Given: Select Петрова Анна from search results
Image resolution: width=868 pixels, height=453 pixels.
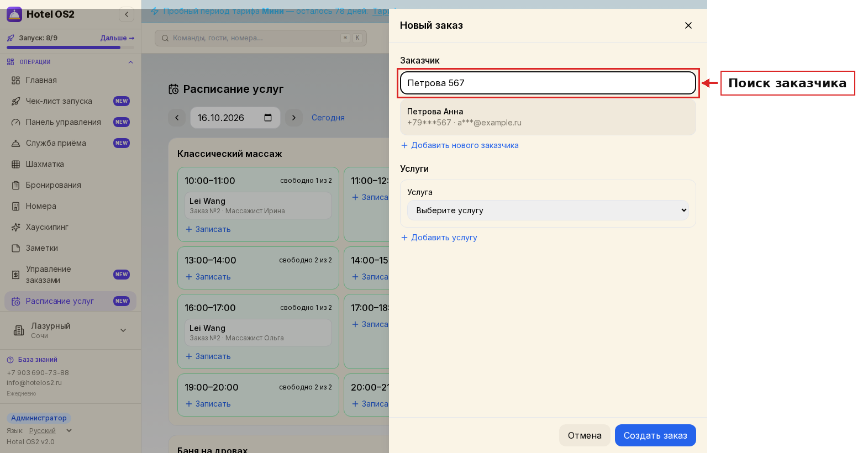Looking at the screenshot, I should [548, 117].
